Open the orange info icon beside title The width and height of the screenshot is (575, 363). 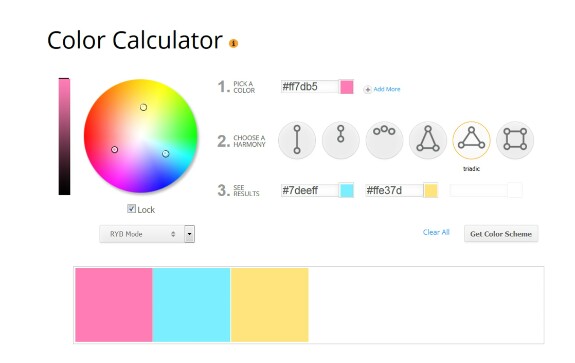tap(233, 43)
